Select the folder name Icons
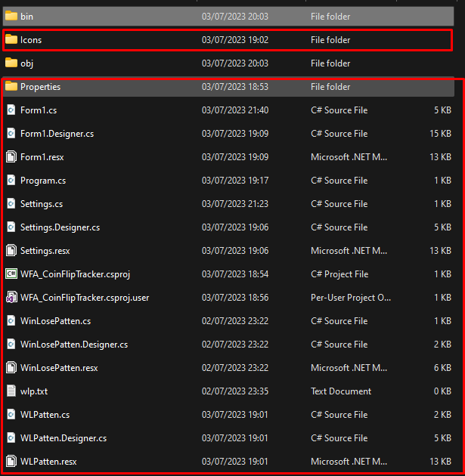This screenshot has height=476, width=465. [31, 40]
